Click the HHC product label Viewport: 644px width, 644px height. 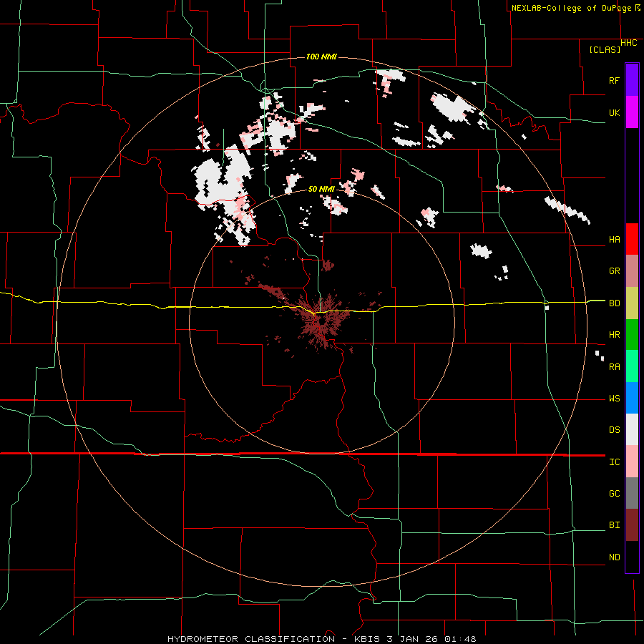click(x=629, y=43)
